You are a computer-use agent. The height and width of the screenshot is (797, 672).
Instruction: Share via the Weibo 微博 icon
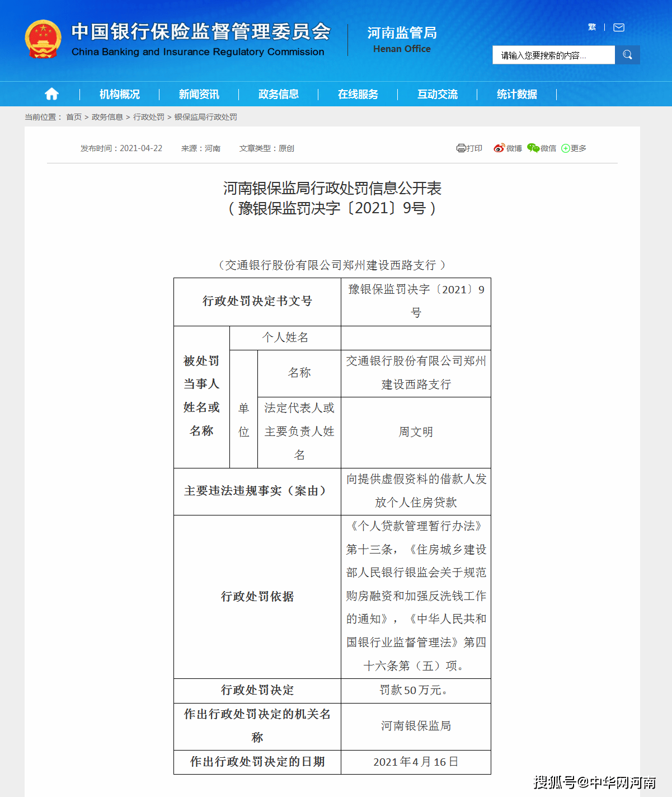499,148
